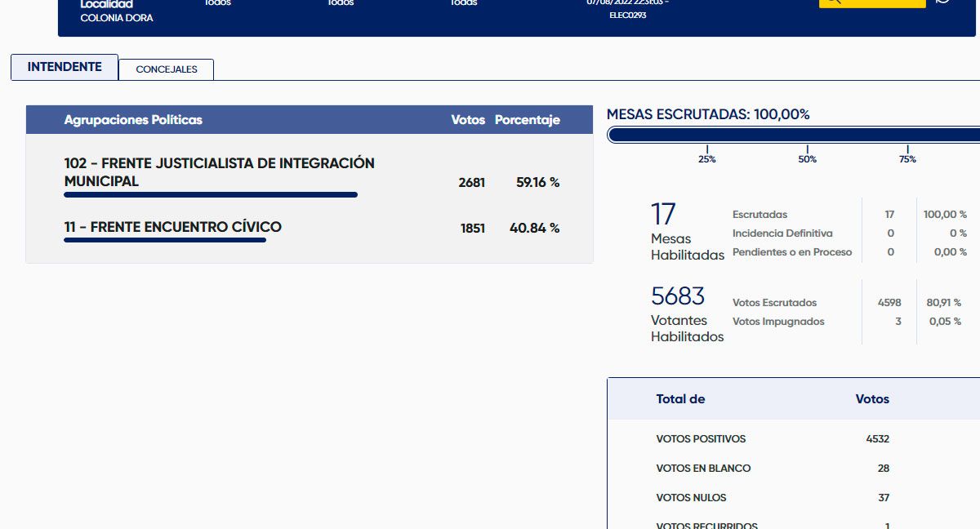Click the Agrupaciones Políticas column header
Image resolution: width=980 pixels, height=529 pixels.
point(133,120)
